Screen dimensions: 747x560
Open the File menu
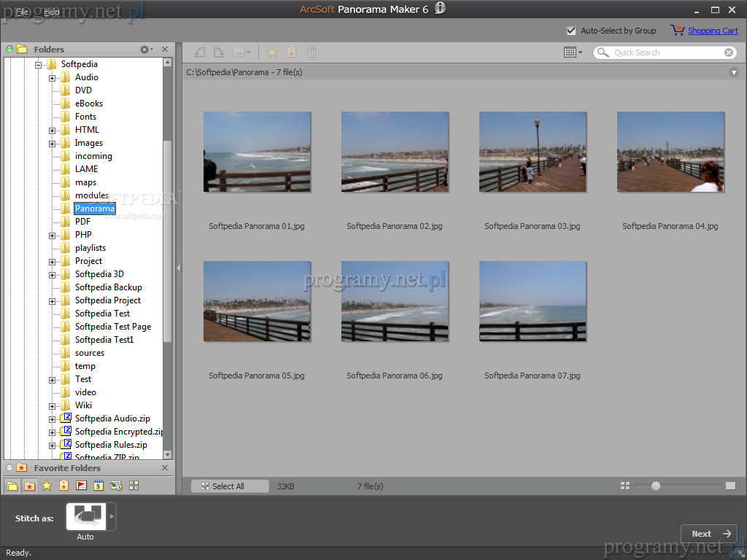point(22,12)
